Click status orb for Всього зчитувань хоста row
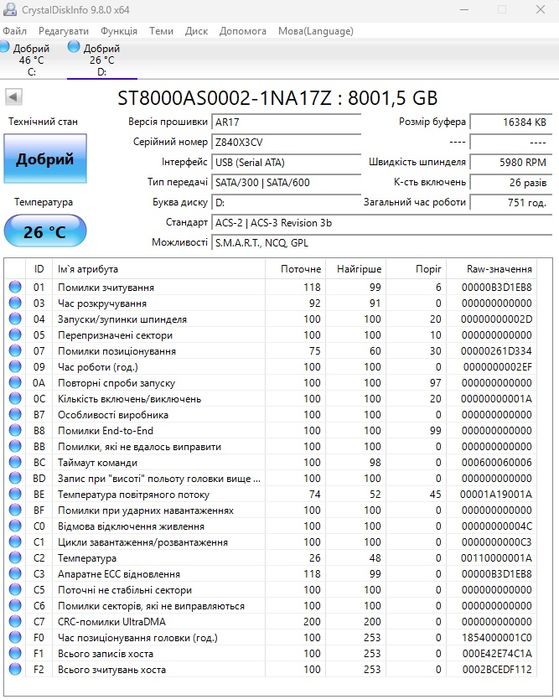Viewport: 559px width, 700px height. pyautogui.click(x=15, y=669)
